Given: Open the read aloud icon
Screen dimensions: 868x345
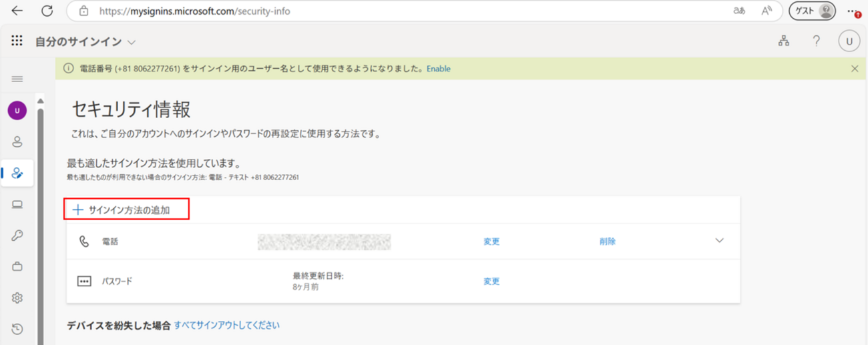Looking at the screenshot, I should click(x=767, y=11).
